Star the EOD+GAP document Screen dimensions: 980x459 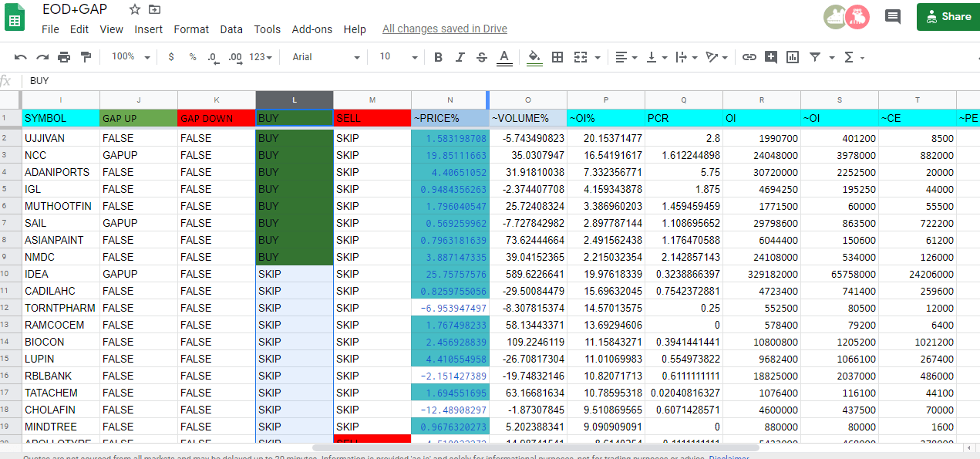[x=135, y=9]
